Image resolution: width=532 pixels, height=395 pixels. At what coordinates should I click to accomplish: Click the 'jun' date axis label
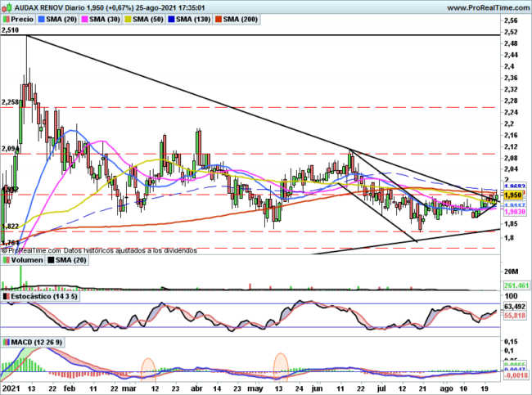(x=317, y=388)
